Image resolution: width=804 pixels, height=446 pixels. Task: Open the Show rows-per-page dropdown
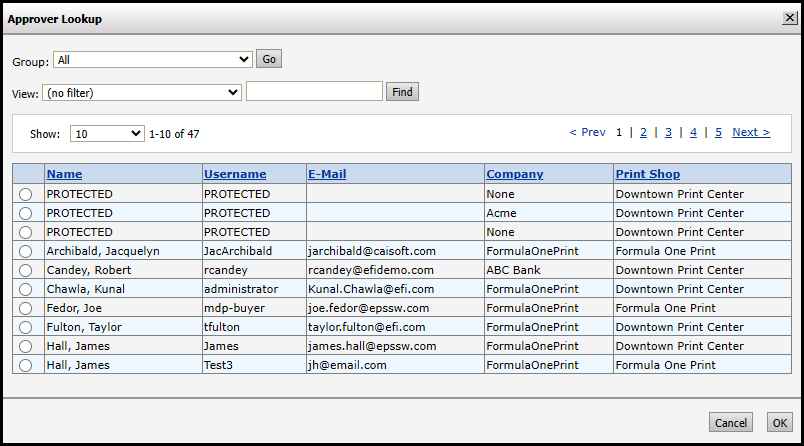[x=108, y=133]
